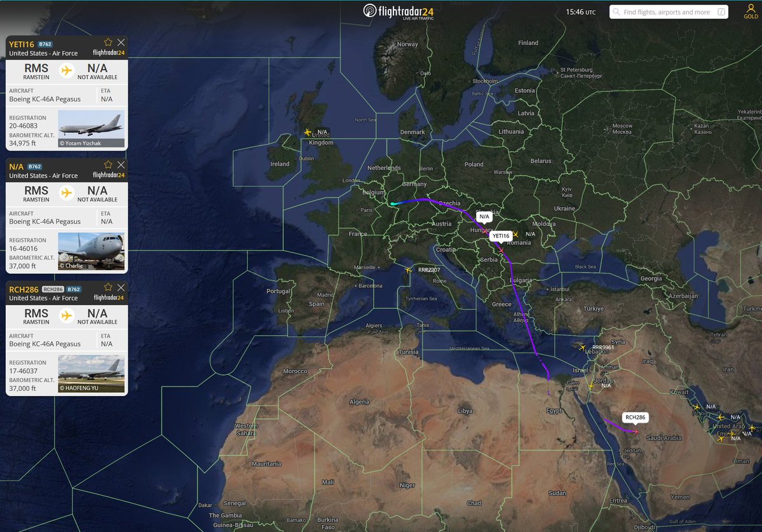Click the RRR2207 flight label on map
The image size is (762, 532).
[429, 269]
